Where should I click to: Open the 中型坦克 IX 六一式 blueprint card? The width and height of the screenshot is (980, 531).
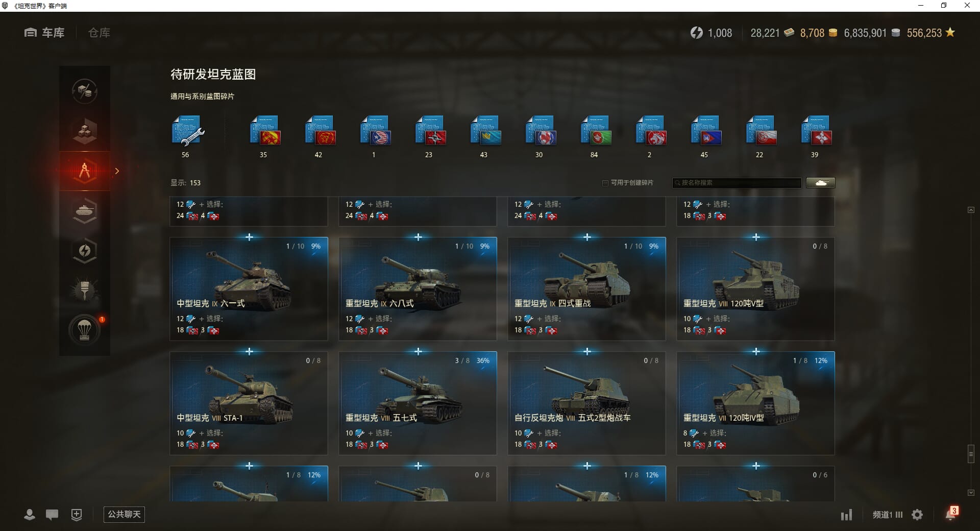[249, 288]
